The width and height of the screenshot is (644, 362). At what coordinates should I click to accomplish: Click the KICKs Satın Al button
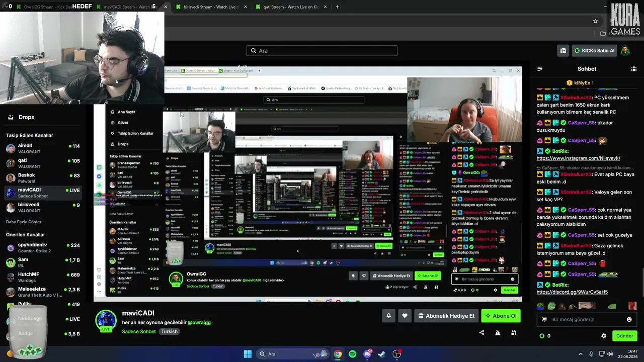[594, 50]
